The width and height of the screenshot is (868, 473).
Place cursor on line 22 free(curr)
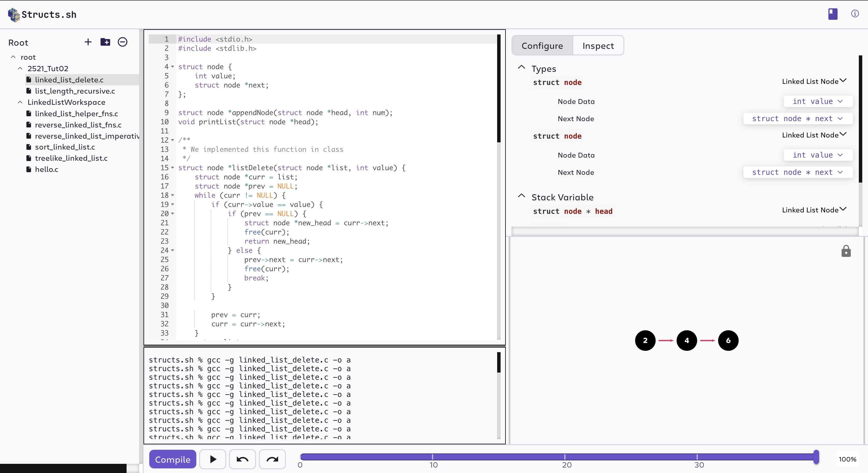pyautogui.click(x=267, y=232)
